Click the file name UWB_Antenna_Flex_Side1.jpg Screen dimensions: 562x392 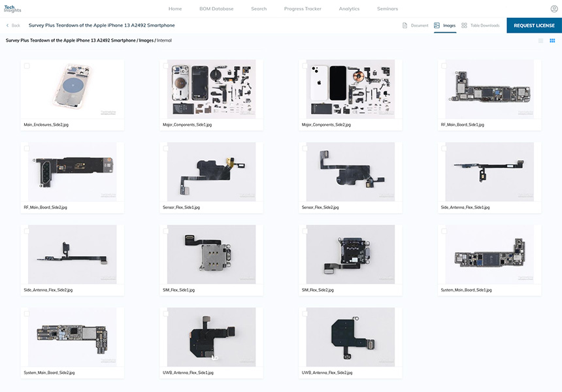(188, 372)
